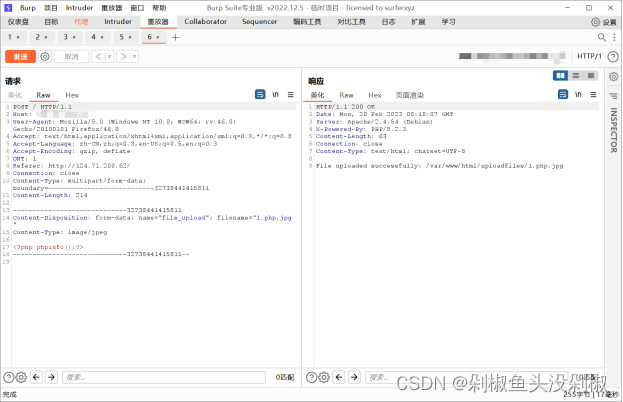The image size is (623, 402).
Task: Choose combined tabbed layout icon
Action: pyautogui.click(x=591, y=75)
